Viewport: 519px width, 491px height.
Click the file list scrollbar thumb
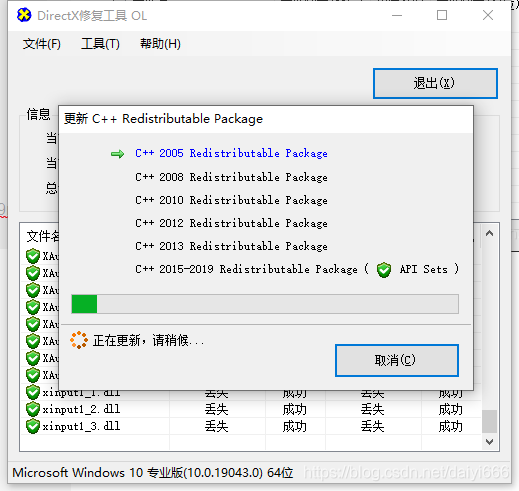coord(489,421)
